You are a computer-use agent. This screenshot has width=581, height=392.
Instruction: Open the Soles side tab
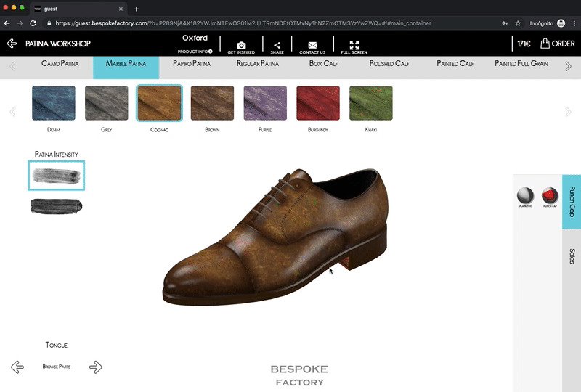tap(572, 256)
